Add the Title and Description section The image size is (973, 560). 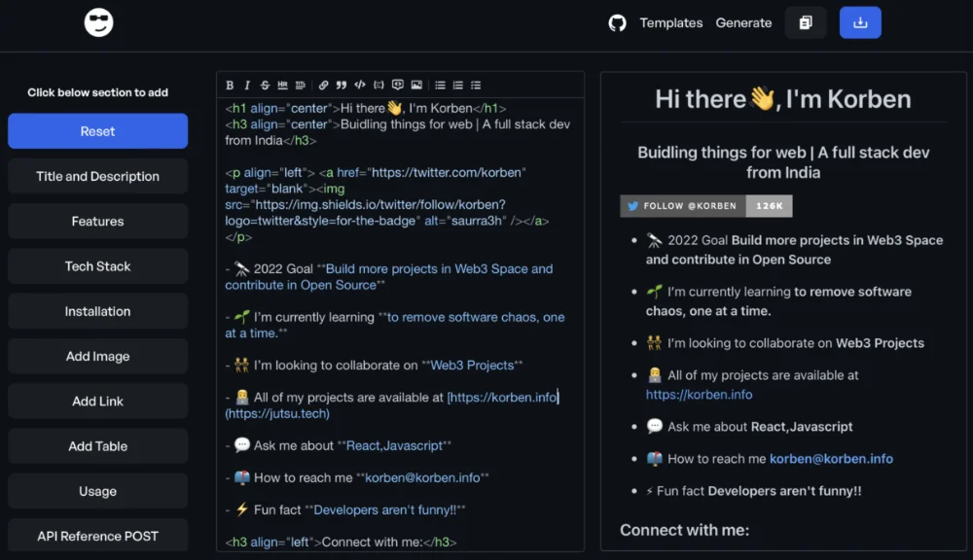coord(97,176)
